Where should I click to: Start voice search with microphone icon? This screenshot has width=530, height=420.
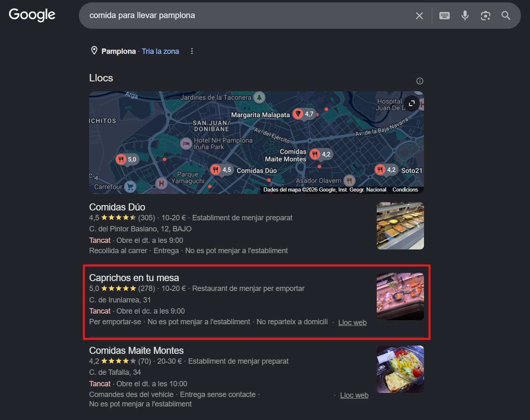click(465, 16)
